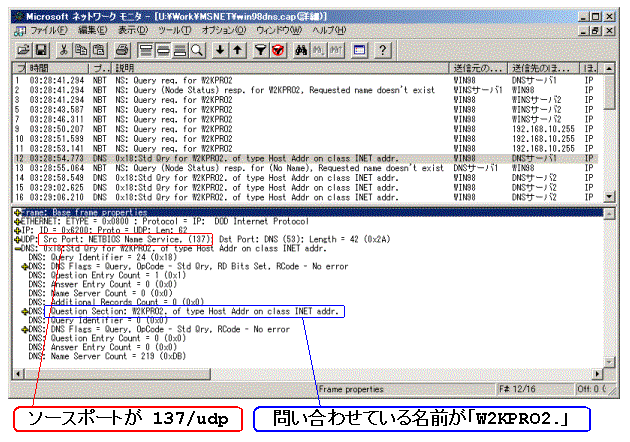Screen dimensions: 630x442
Task: Select frame 2 Node Status response row
Action: pos(306,90)
